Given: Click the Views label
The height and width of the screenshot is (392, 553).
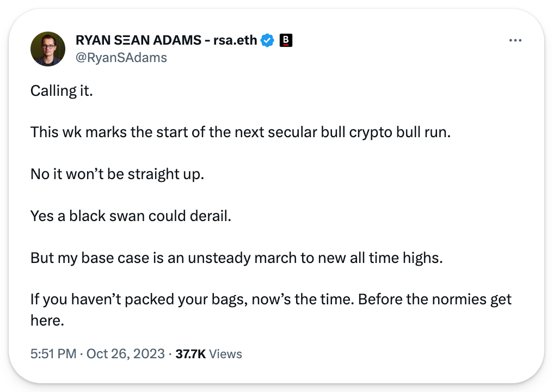Looking at the screenshot, I should tap(226, 353).
